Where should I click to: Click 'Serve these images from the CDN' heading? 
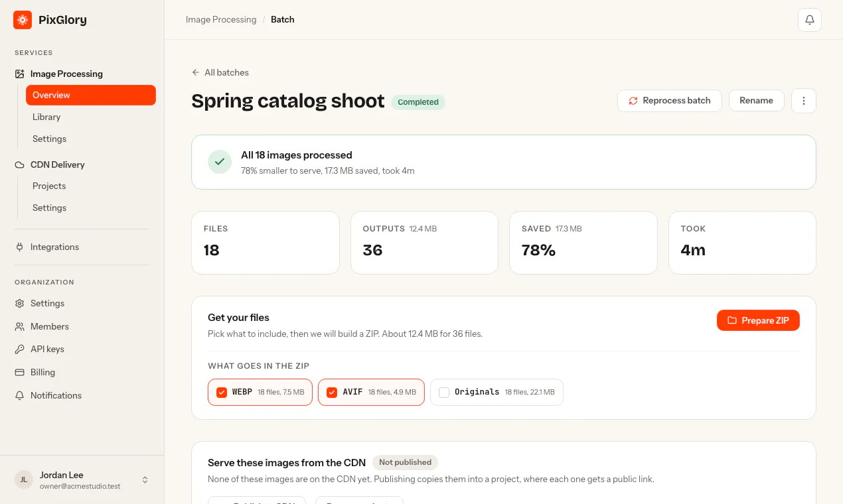287,462
